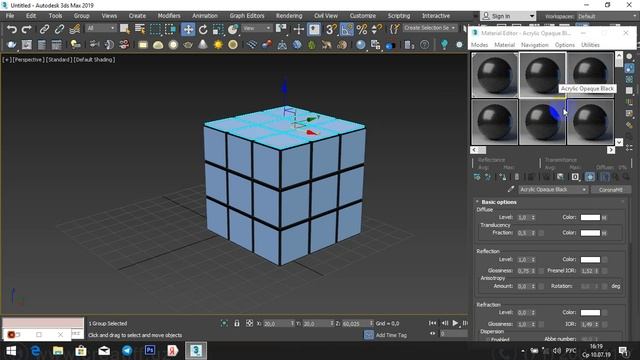Click the Material ID Channel icon
The image size is (640, 360).
[575, 177]
